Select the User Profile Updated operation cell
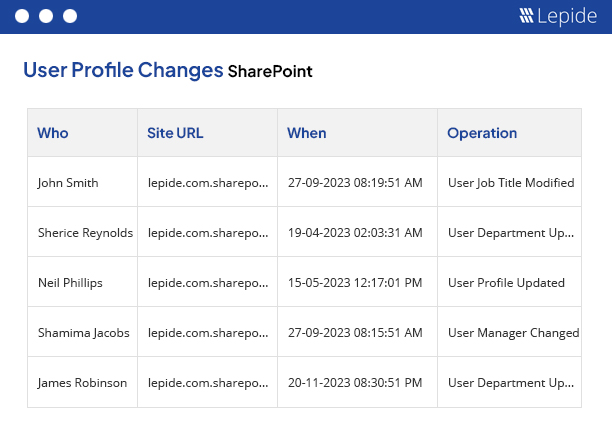The image size is (612, 430). (506, 283)
